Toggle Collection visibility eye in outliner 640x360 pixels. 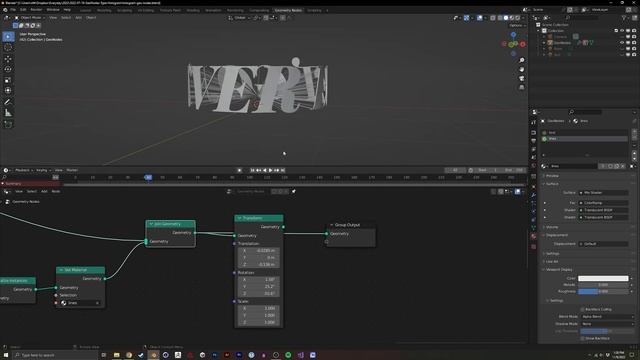[x=622, y=31]
